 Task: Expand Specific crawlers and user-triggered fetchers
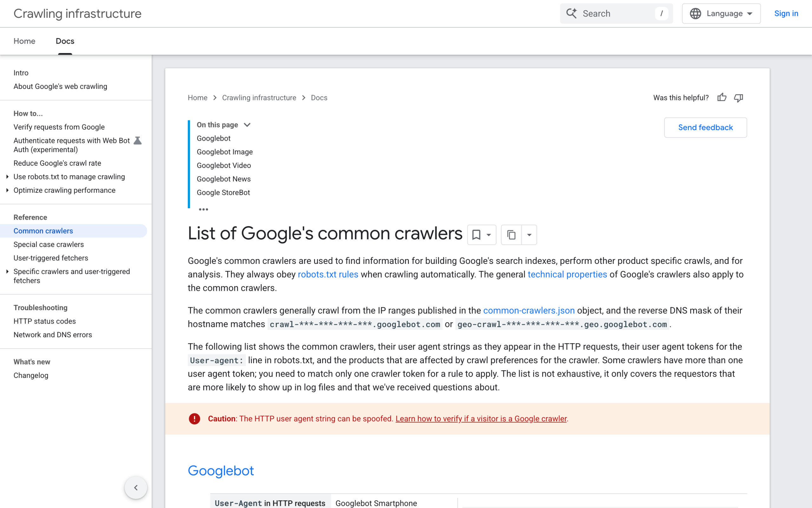point(7,271)
